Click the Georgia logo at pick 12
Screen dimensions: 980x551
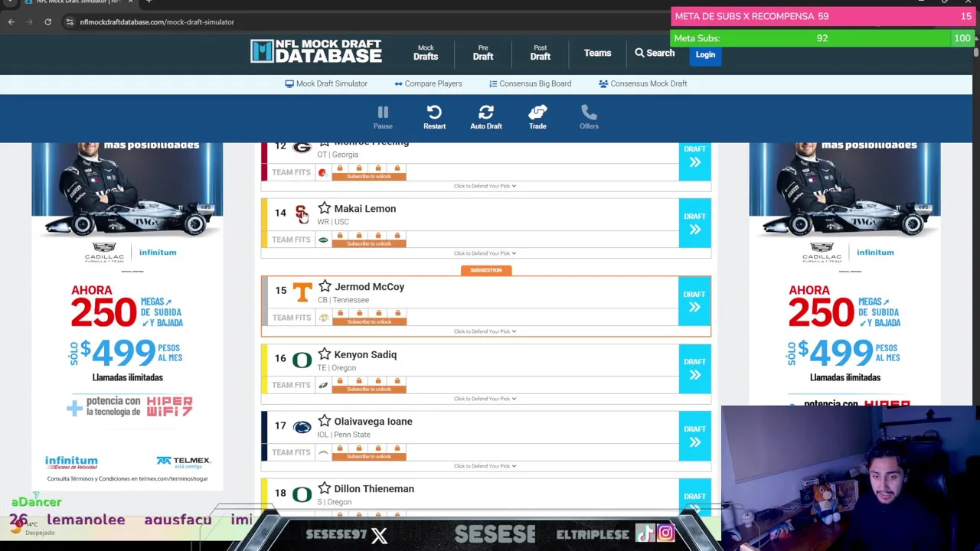[302, 147]
